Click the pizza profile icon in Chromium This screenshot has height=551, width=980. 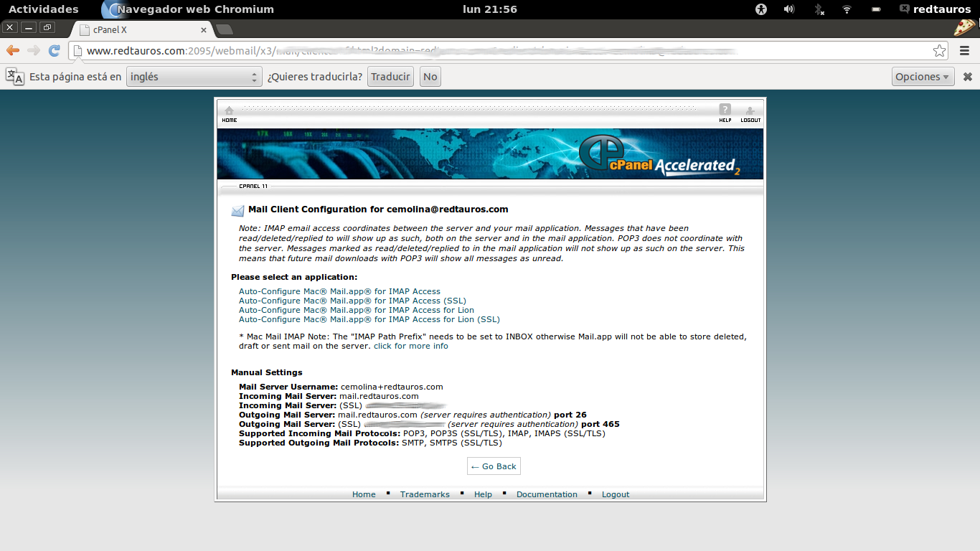pos(965,28)
